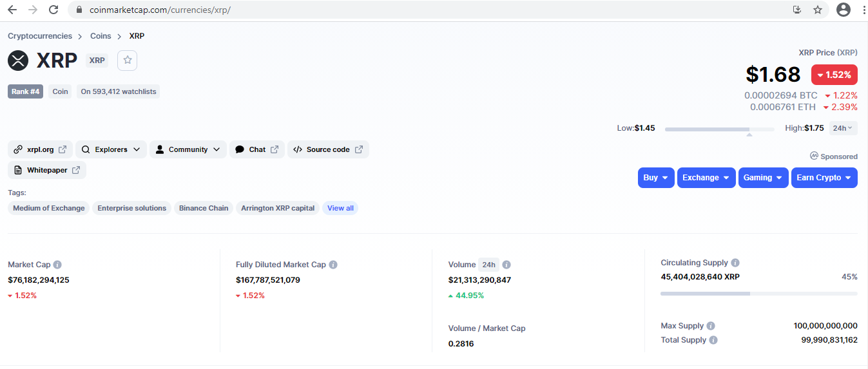Viewport: 868px width, 369px height.
Task: Open the Chrome three-dot menu
Action: click(863, 10)
